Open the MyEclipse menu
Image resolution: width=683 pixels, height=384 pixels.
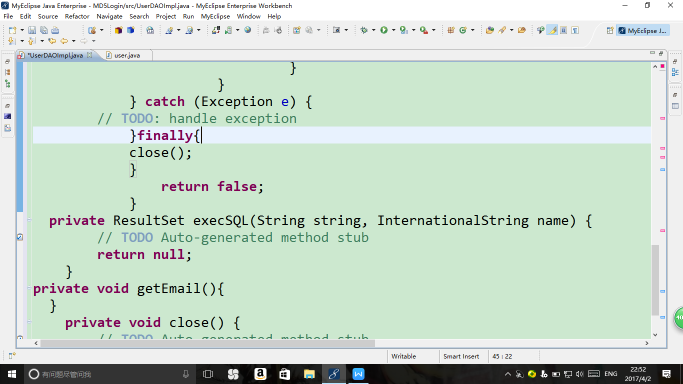coord(215,17)
